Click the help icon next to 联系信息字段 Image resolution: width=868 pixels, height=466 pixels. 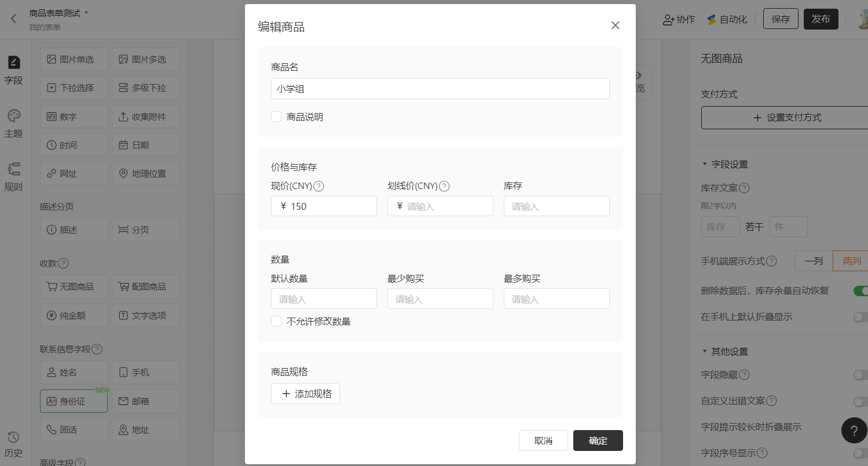[97, 349]
